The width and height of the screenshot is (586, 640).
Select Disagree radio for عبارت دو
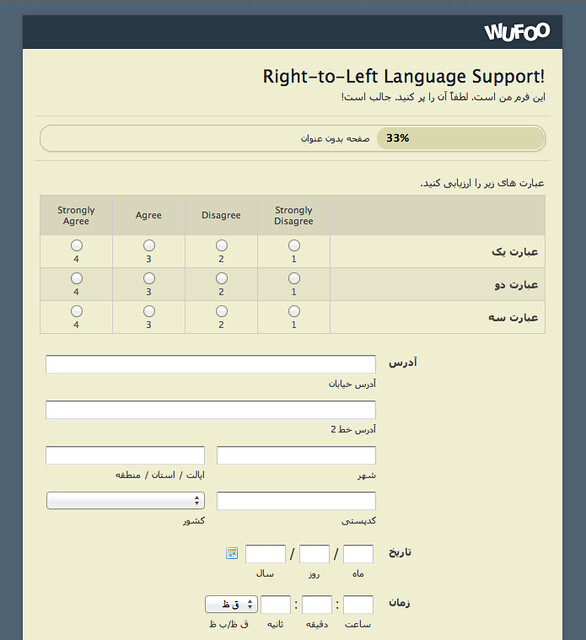221,278
